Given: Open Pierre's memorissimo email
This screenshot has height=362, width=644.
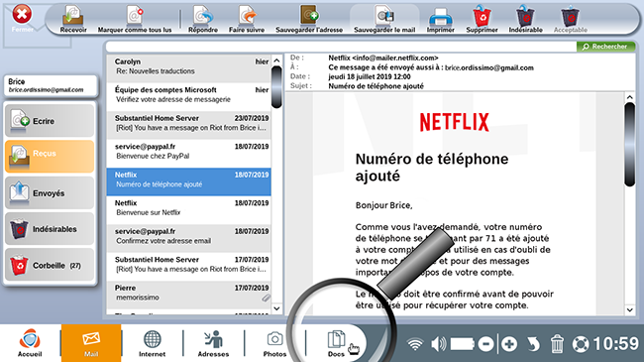Looking at the screenshot, I should (x=188, y=295).
